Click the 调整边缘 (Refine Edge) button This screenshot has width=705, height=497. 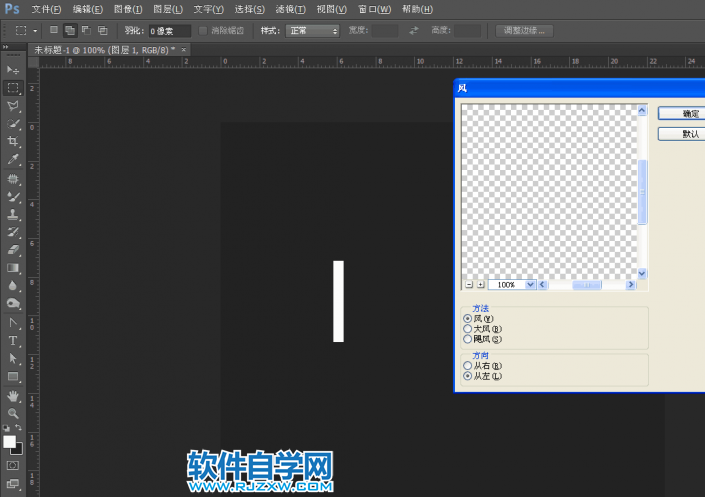click(x=524, y=31)
